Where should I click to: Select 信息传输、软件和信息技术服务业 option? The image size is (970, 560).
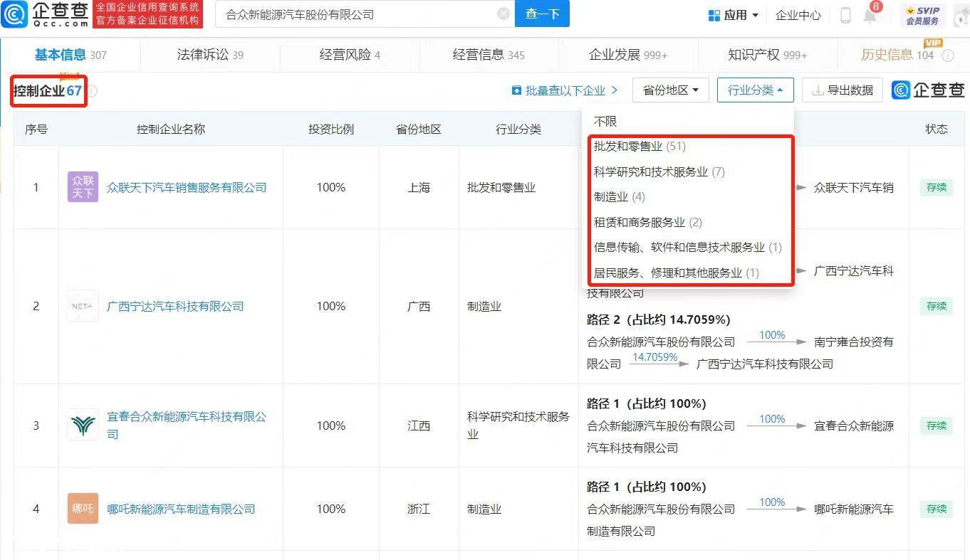[688, 247]
